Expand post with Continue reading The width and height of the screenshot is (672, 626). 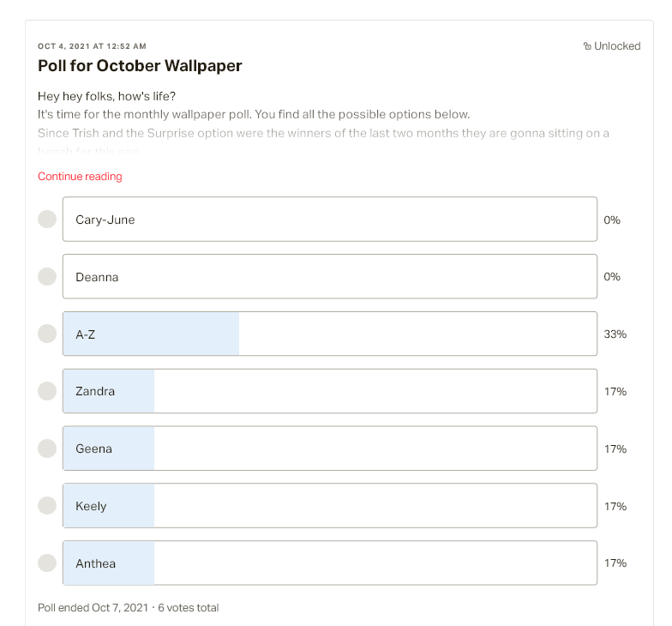pos(80,177)
